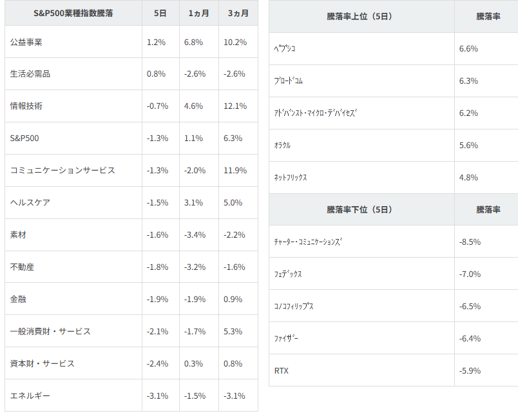This screenshot has height=420, width=518.
Task: Click the 公益事業 row label
Action: coord(27,42)
